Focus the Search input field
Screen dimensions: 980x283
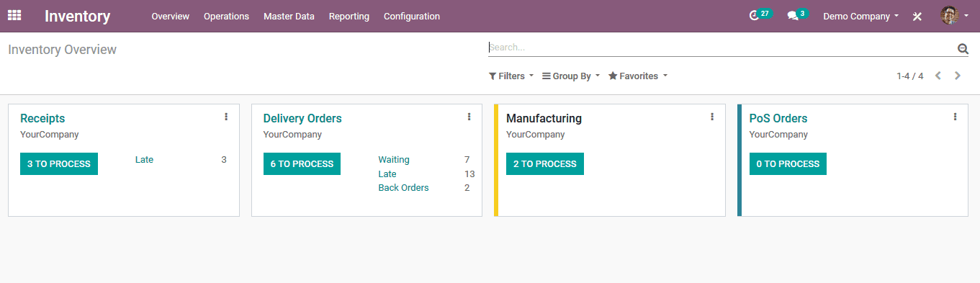(721, 48)
